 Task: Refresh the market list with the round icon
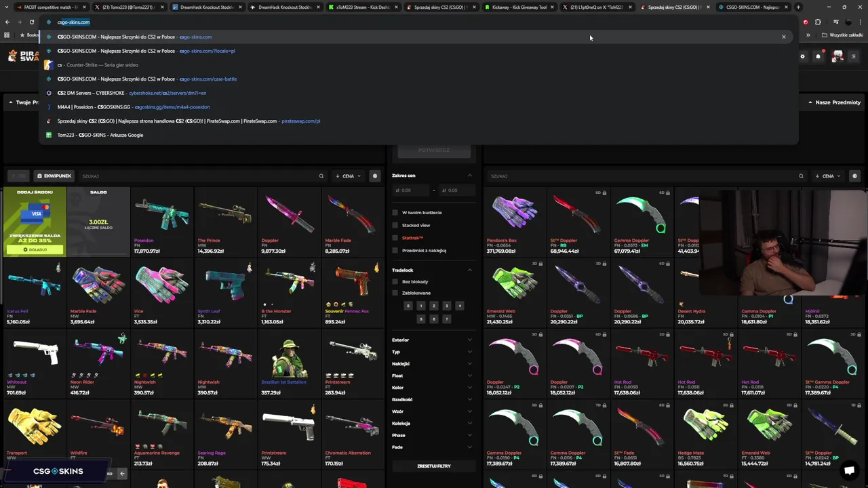(854, 176)
